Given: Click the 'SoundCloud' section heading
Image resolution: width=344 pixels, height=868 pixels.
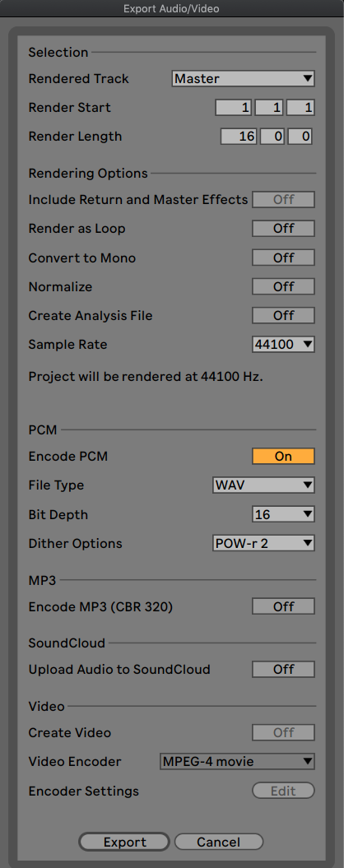Looking at the screenshot, I should point(67,643).
